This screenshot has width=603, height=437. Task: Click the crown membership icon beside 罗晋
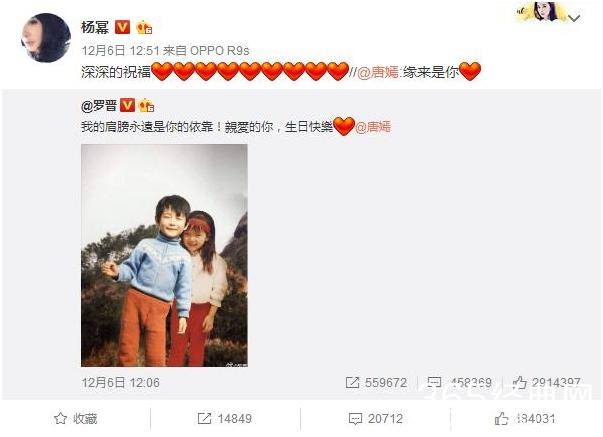(147, 105)
